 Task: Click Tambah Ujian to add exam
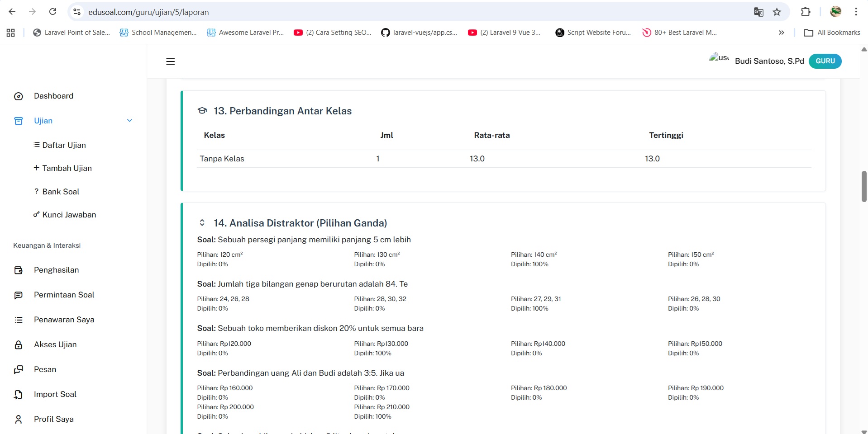[x=67, y=168]
